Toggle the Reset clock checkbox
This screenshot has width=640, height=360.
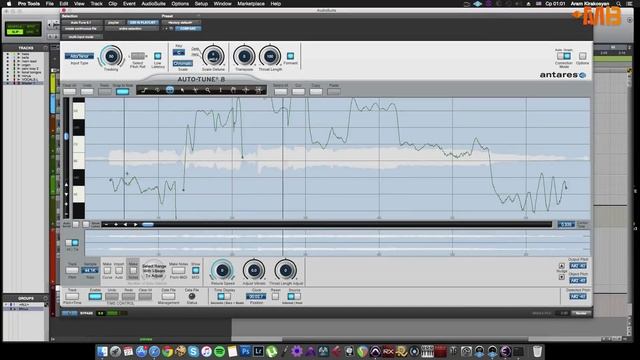(x=276, y=296)
